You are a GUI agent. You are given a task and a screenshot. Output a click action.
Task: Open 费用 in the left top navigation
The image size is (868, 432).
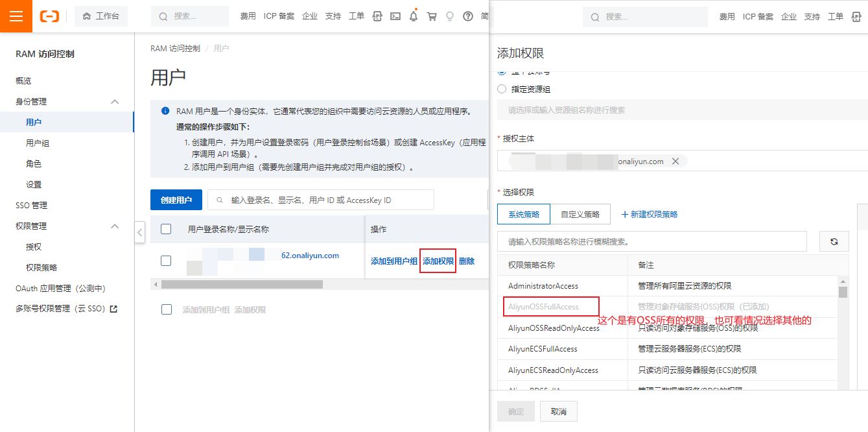coord(248,16)
